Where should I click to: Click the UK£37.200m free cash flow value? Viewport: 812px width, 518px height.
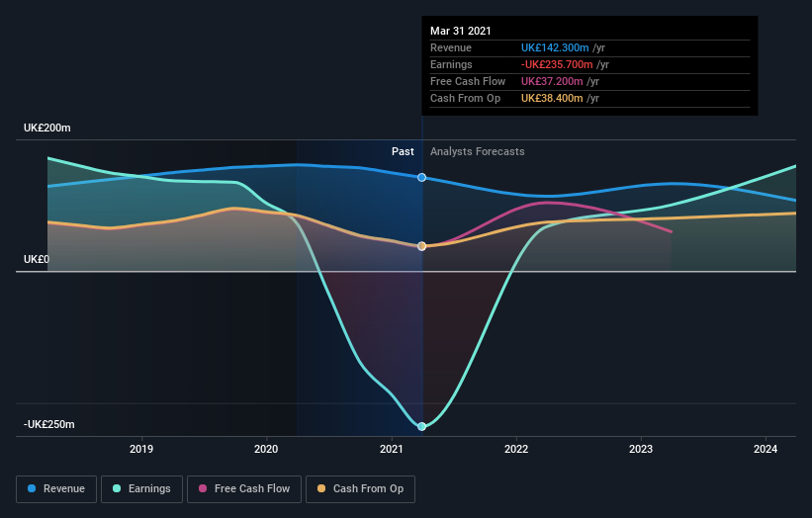[552, 81]
